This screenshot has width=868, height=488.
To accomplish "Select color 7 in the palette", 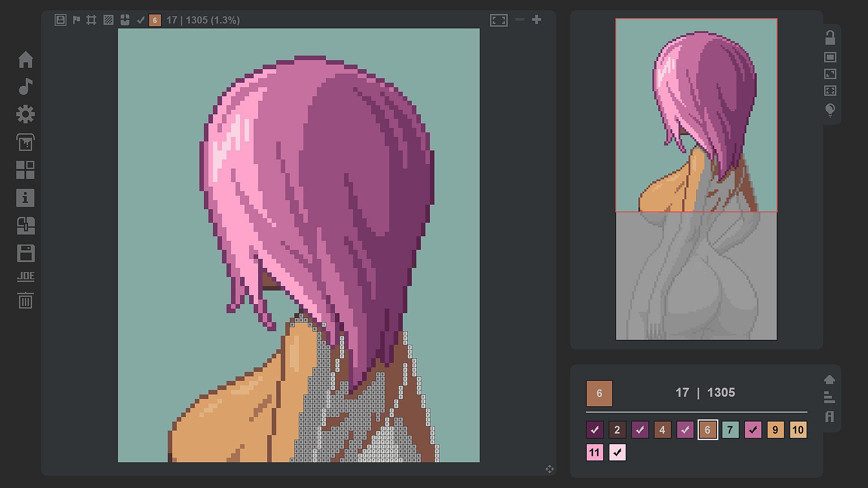I will pos(730,430).
